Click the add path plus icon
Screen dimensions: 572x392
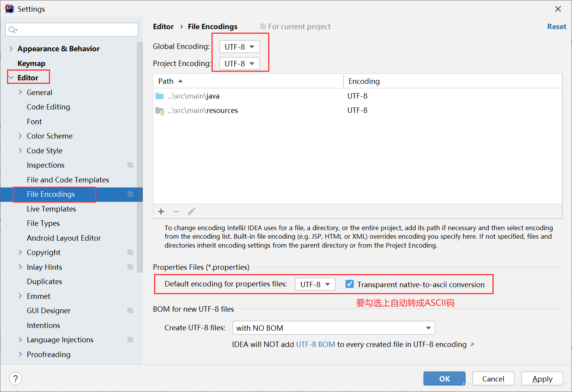pyautogui.click(x=161, y=212)
